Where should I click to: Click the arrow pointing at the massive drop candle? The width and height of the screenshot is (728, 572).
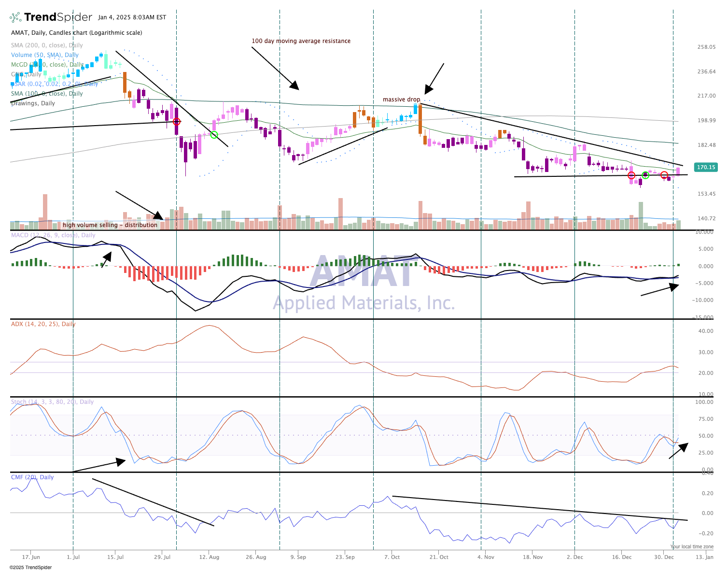coord(428,89)
